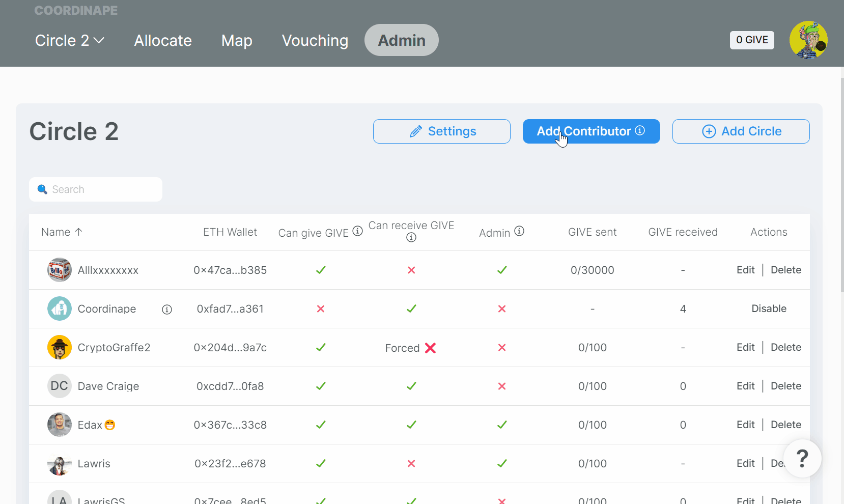The width and height of the screenshot is (844, 504).
Task: Delete the Edax user
Action: pos(786,425)
